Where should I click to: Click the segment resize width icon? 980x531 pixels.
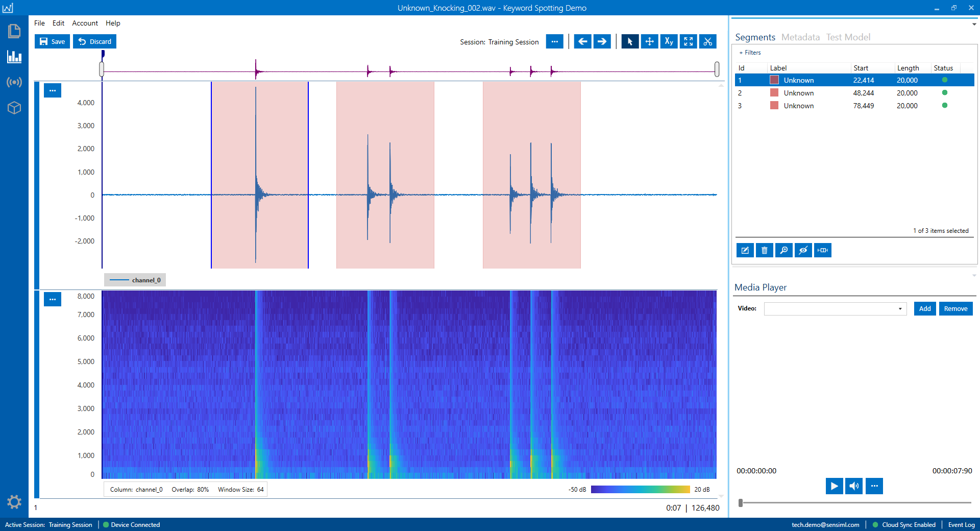822,250
